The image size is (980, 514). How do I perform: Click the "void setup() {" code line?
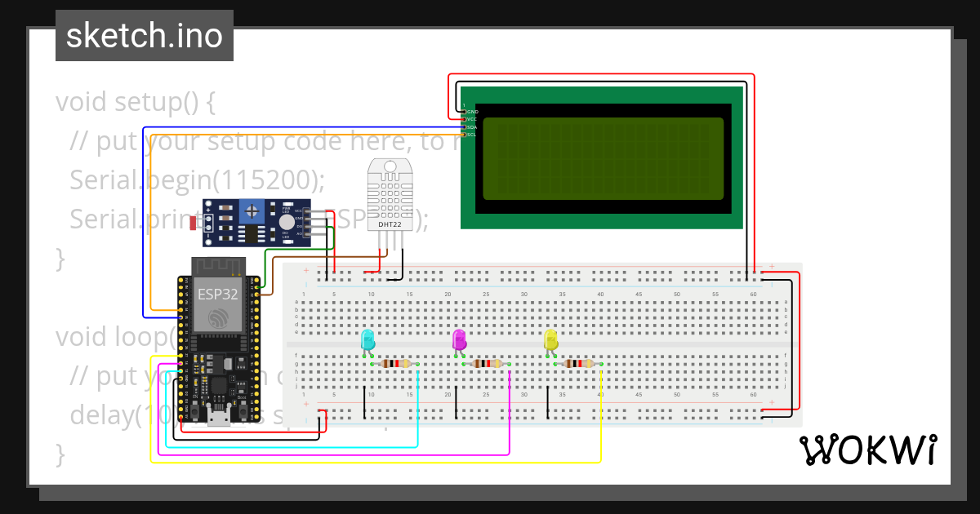tap(136, 103)
